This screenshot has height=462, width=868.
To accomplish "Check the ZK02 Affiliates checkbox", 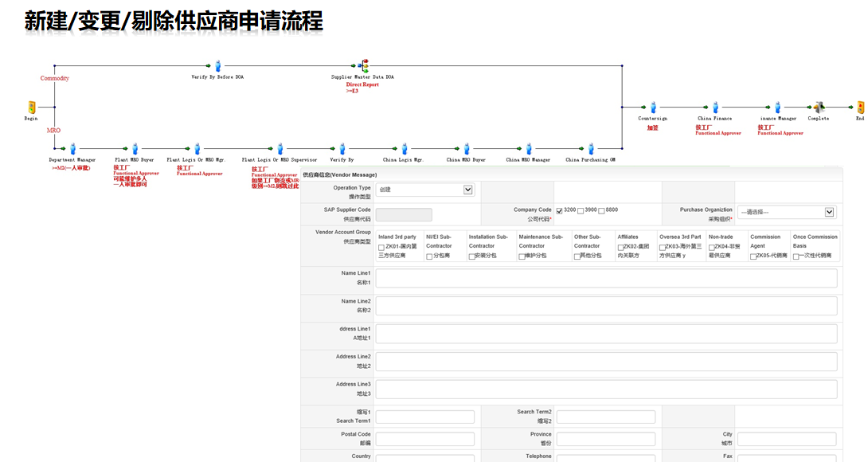I will click(621, 248).
